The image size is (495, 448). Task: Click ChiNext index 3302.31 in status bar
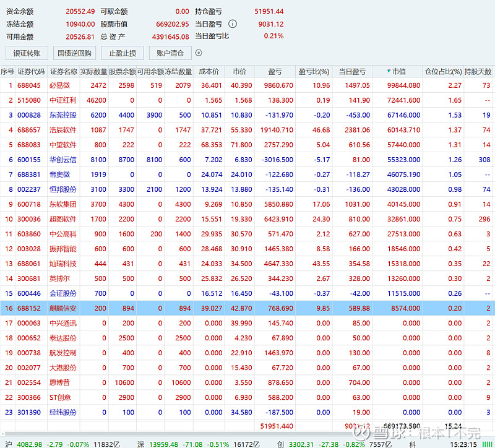pos(301,444)
